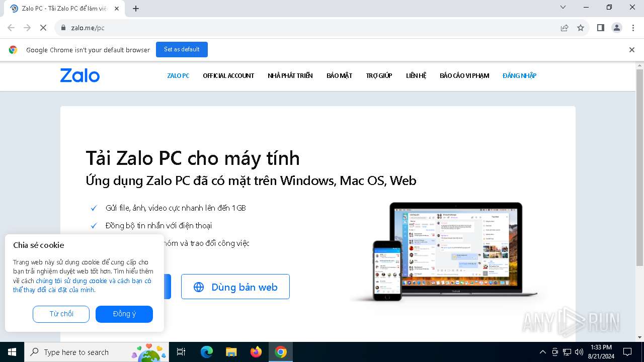Stop loading the page

[x=43, y=28]
